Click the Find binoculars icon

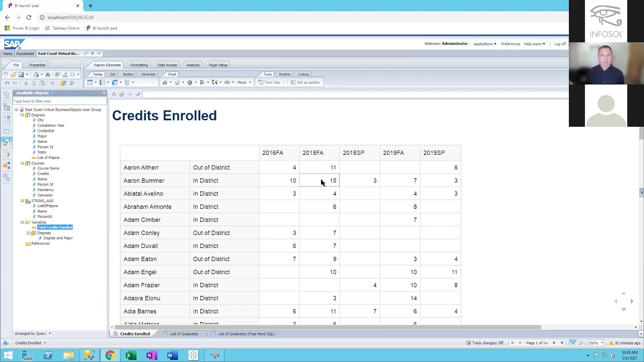pos(48,74)
